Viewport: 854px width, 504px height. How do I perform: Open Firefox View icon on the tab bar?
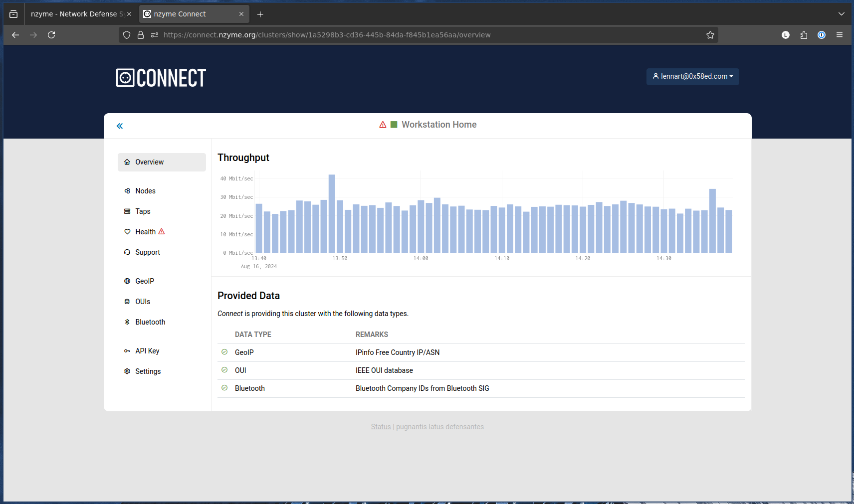[13, 14]
